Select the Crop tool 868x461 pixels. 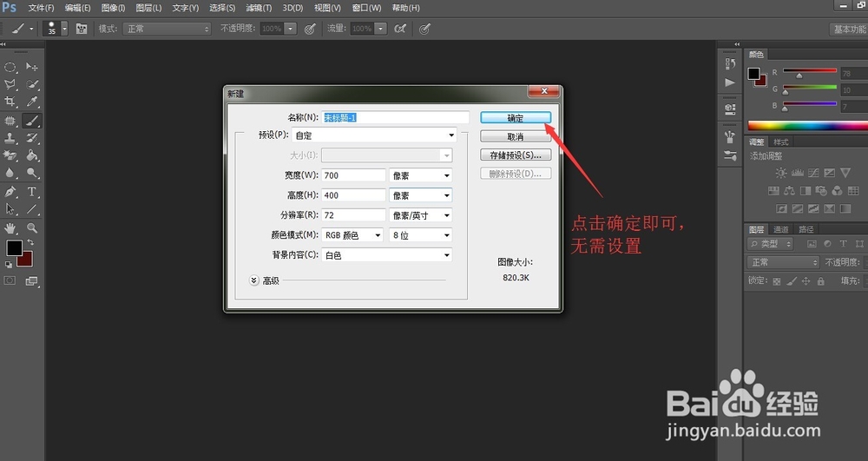[10, 102]
